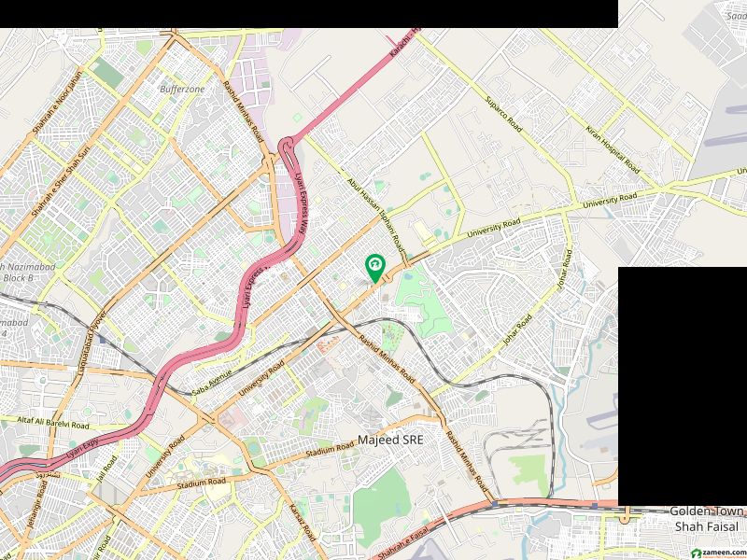Select the Kiran Hospital Road label
Image resolution: width=747 pixels, height=560 pixels.
coord(613,149)
